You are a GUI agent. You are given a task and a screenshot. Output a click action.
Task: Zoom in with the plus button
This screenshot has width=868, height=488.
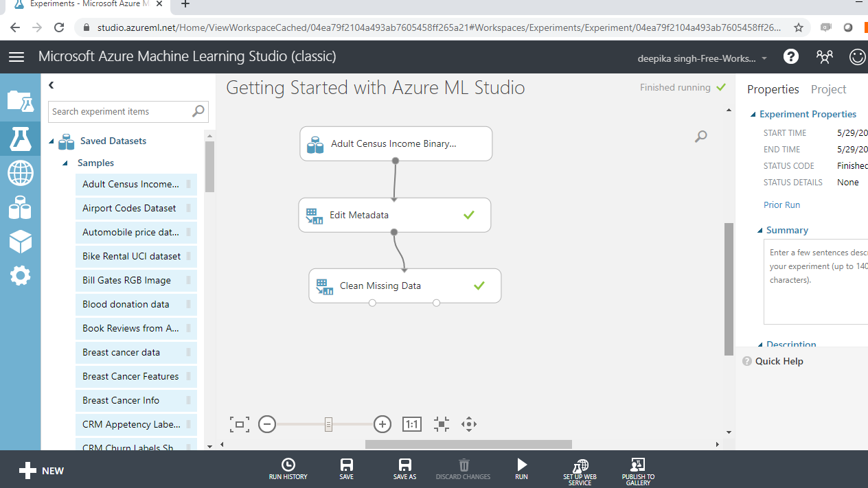tap(382, 424)
